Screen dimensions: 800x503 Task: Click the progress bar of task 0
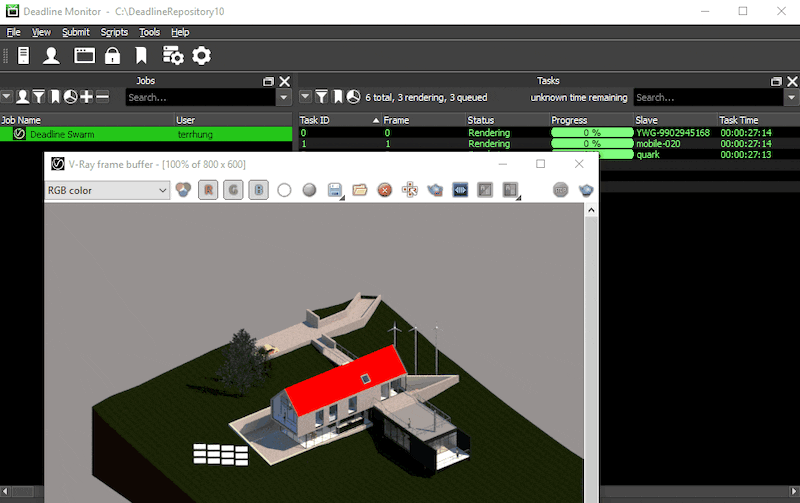[x=592, y=133]
